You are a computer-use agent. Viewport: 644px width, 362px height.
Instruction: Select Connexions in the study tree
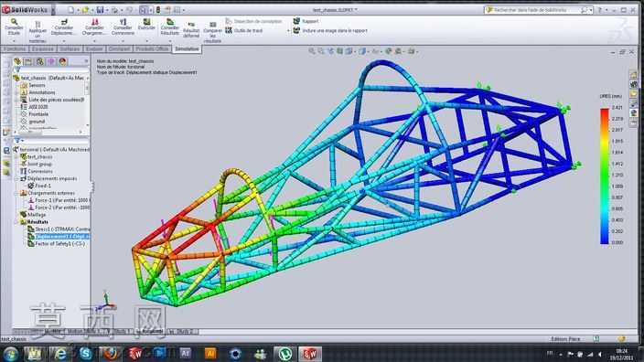37,171
